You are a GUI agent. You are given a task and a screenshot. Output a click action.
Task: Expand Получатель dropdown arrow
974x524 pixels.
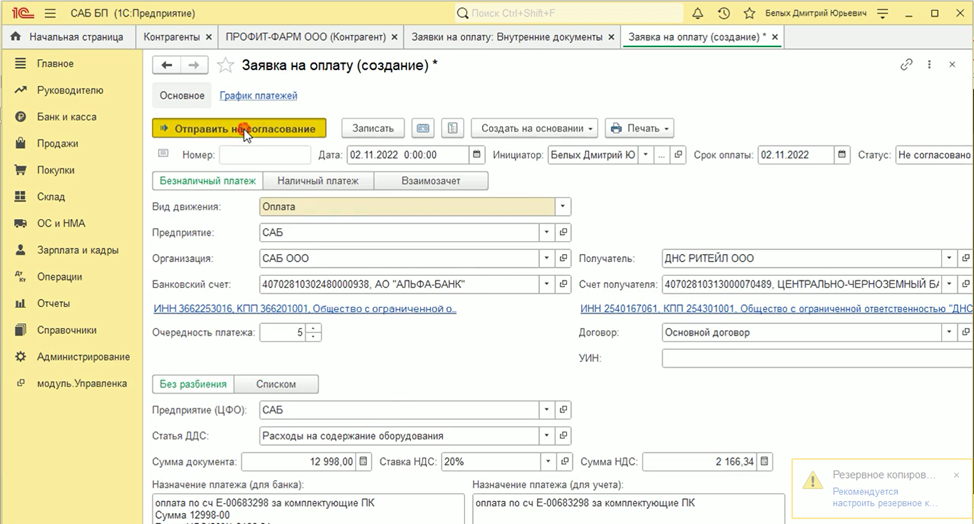click(x=949, y=258)
